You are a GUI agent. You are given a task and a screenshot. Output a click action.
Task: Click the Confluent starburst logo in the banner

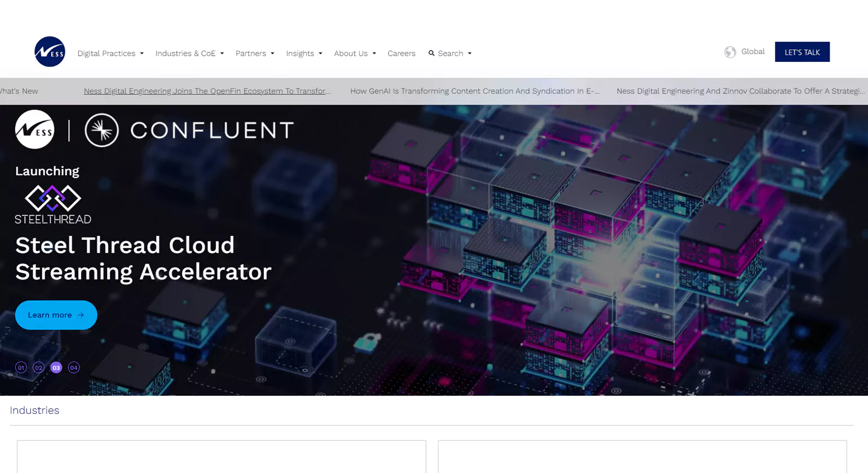click(x=101, y=130)
